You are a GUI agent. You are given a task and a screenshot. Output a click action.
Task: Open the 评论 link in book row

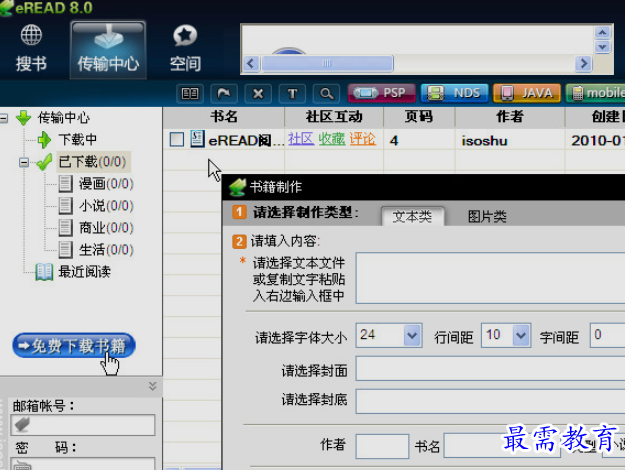[362, 139]
